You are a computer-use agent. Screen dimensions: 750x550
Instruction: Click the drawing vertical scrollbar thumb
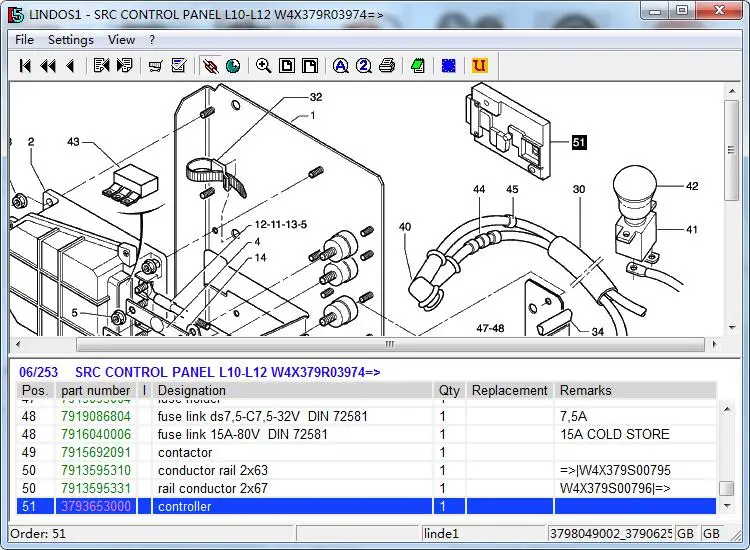[731, 150]
